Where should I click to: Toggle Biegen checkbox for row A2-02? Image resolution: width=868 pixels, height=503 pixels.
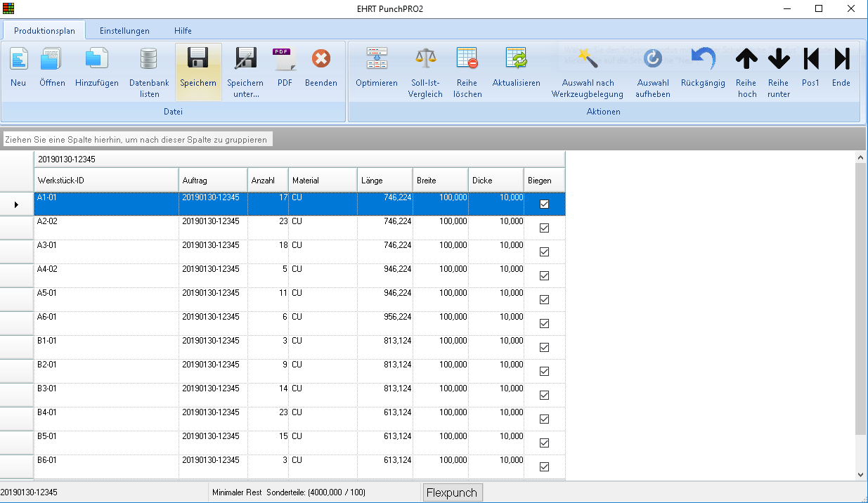pos(544,228)
